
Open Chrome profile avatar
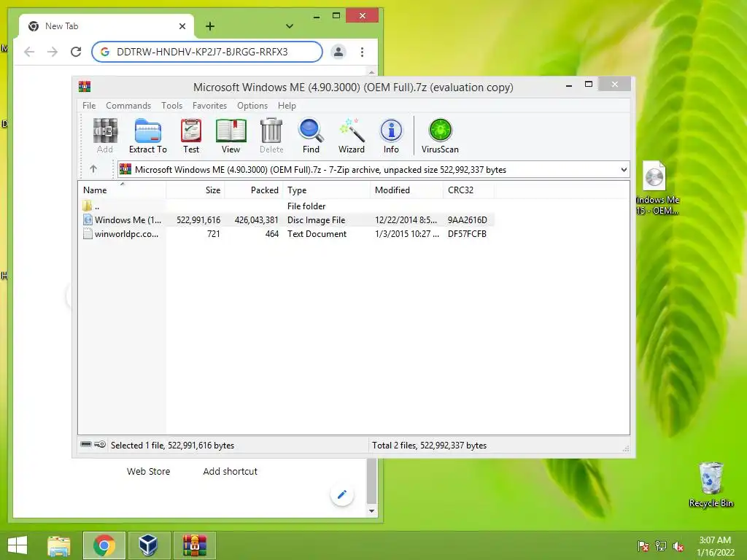point(338,52)
